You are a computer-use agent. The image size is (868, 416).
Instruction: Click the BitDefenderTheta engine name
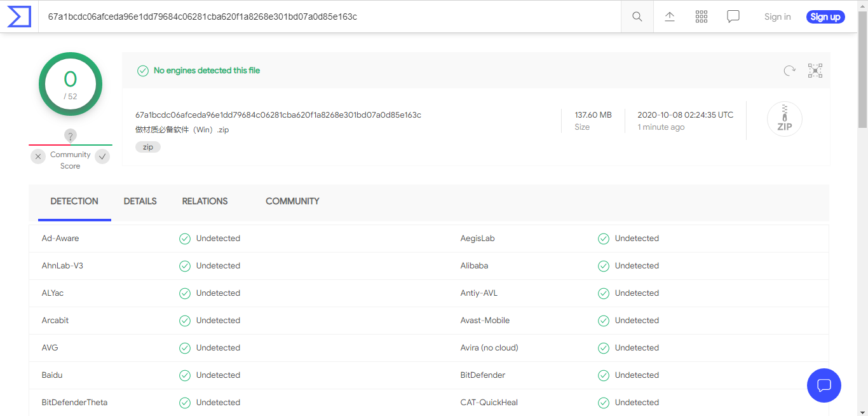tap(75, 403)
